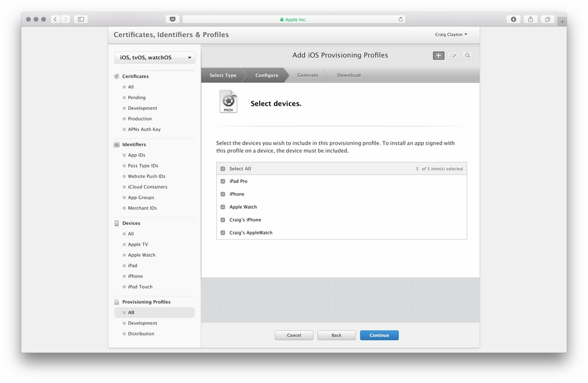
Task: Click the Devices section phone icon
Action: pos(116,223)
